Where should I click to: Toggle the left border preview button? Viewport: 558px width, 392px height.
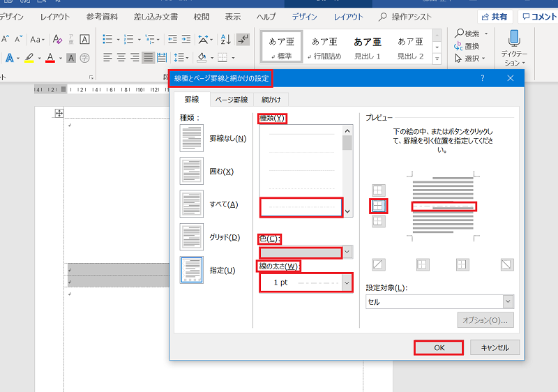coord(423,264)
